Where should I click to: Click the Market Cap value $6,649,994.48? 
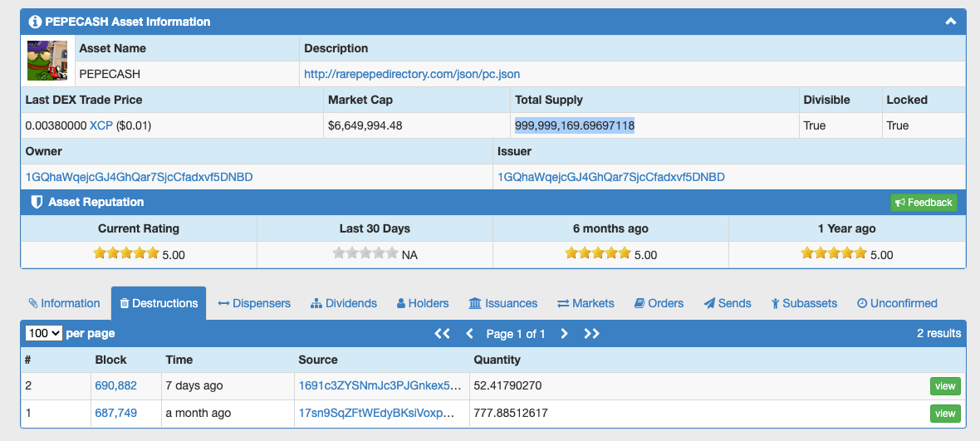(365, 125)
